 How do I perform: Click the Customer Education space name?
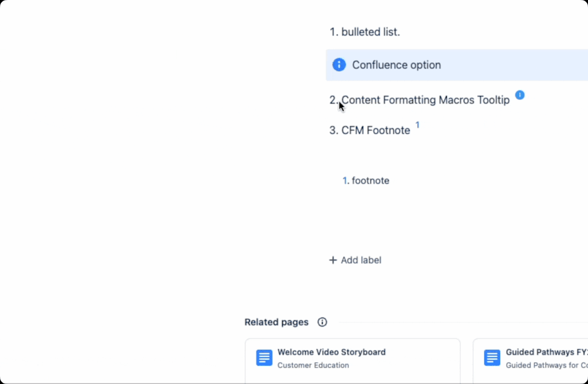pyautogui.click(x=313, y=365)
